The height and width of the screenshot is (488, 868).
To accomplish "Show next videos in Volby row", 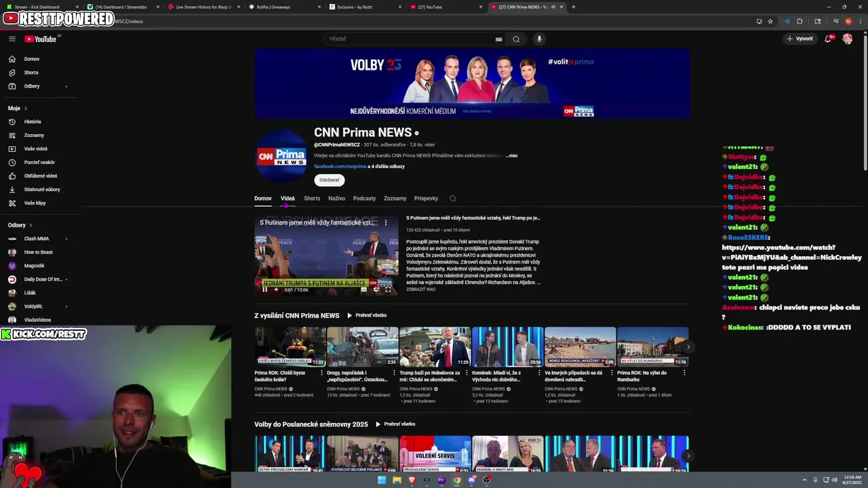I will tap(688, 455).
